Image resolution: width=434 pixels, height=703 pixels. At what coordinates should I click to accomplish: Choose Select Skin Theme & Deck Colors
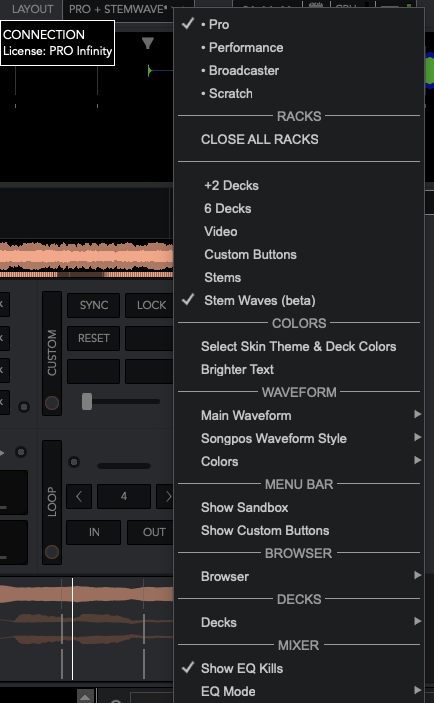(299, 346)
